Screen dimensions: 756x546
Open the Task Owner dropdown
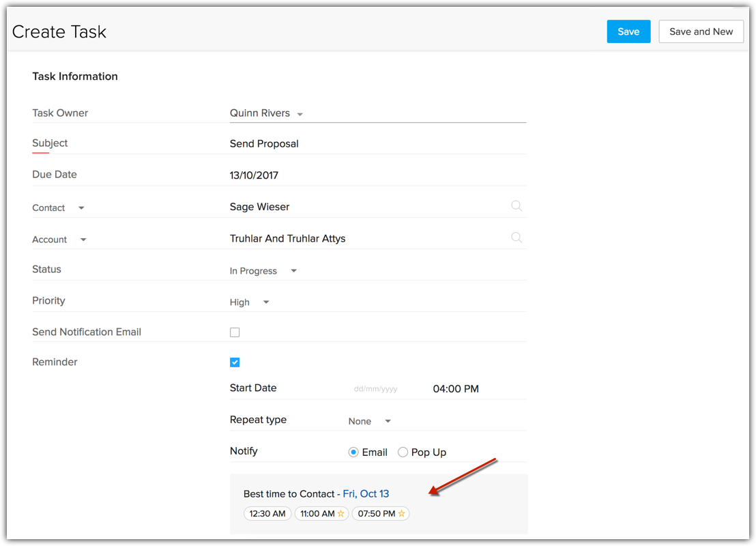[x=300, y=114]
